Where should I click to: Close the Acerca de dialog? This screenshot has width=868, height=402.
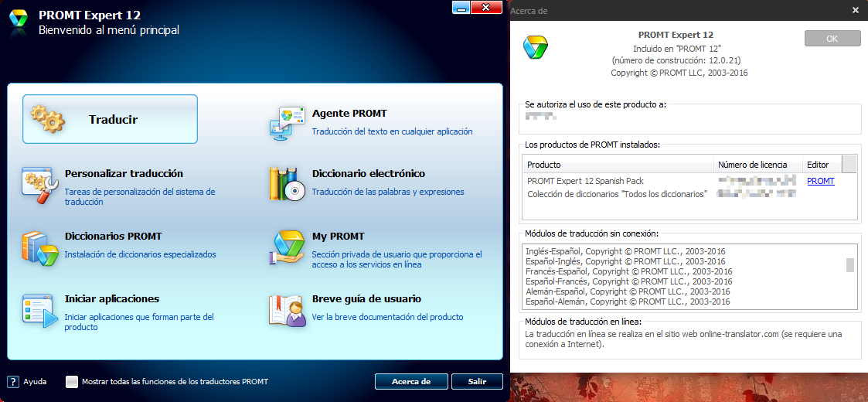point(854,11)
